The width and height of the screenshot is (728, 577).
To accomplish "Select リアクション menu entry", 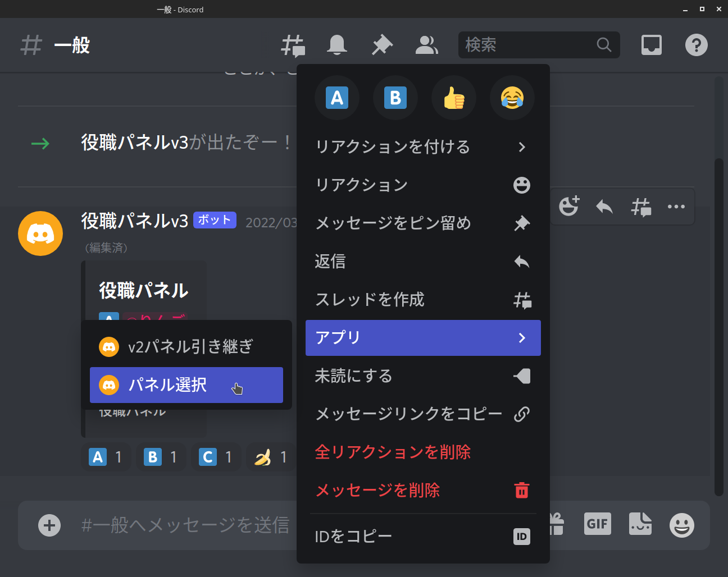I will [423, 185].
